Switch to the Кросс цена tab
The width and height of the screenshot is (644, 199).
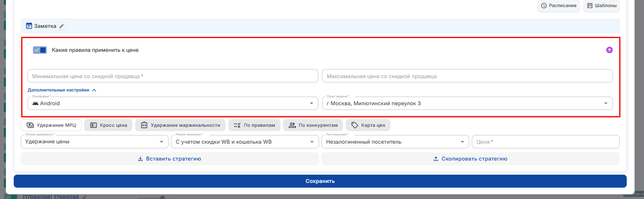coord(108,125)
